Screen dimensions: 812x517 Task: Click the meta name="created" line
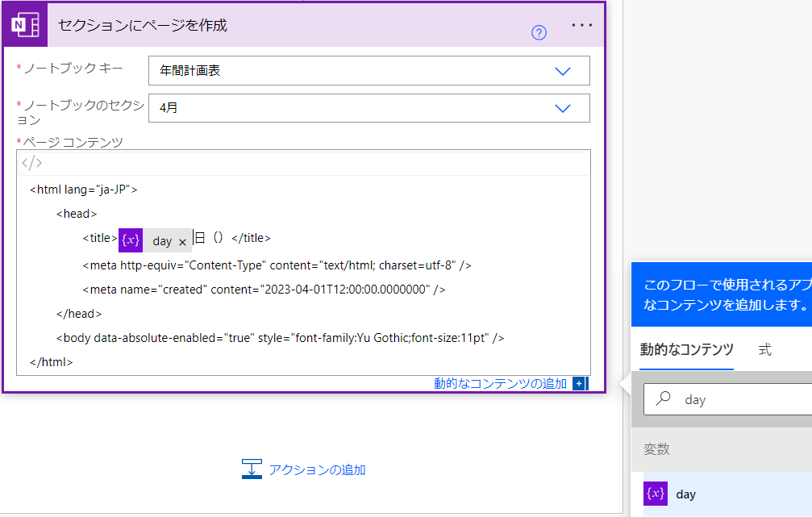click(x=264, y=290)
